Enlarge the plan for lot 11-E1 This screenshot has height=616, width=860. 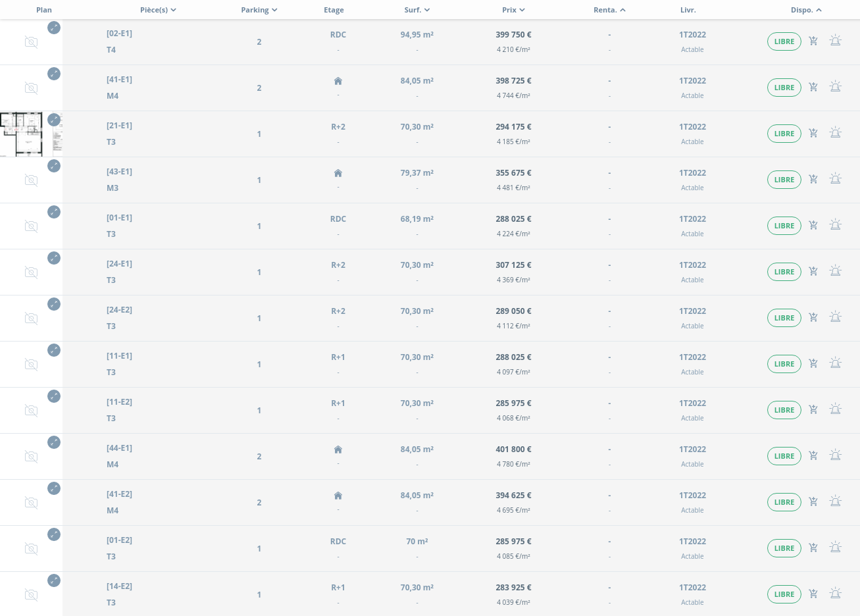coord(54,350)
